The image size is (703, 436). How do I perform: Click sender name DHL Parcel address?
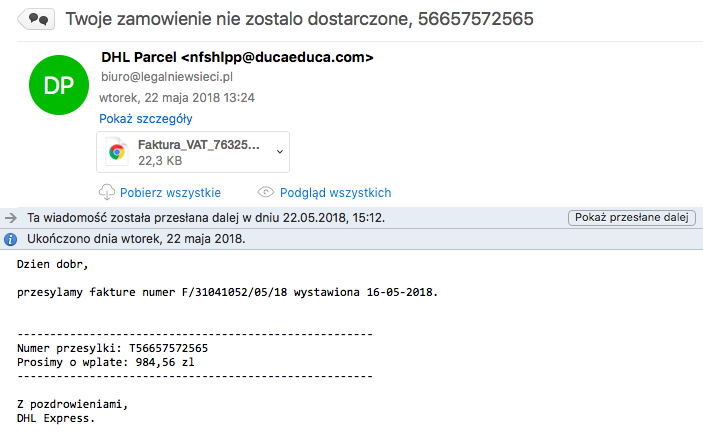237,57
